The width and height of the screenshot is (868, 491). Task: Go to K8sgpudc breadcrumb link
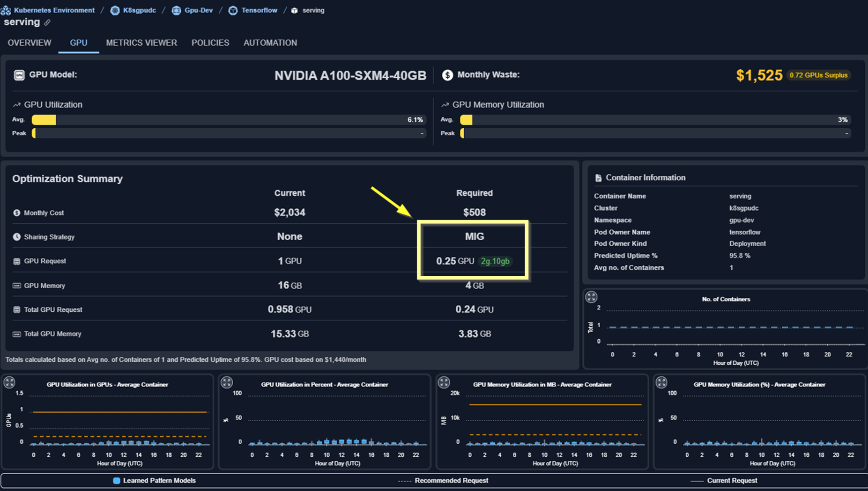139,10
